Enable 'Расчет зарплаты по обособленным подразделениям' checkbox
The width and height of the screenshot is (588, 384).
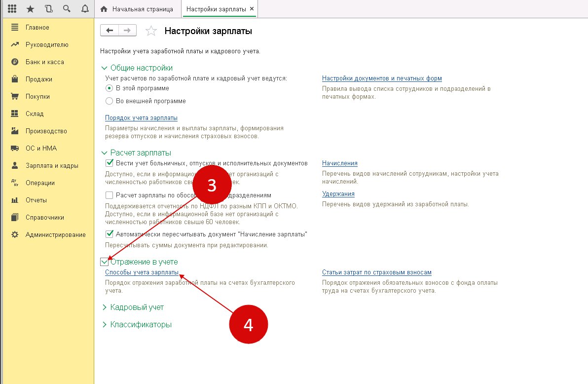point(110,195)
